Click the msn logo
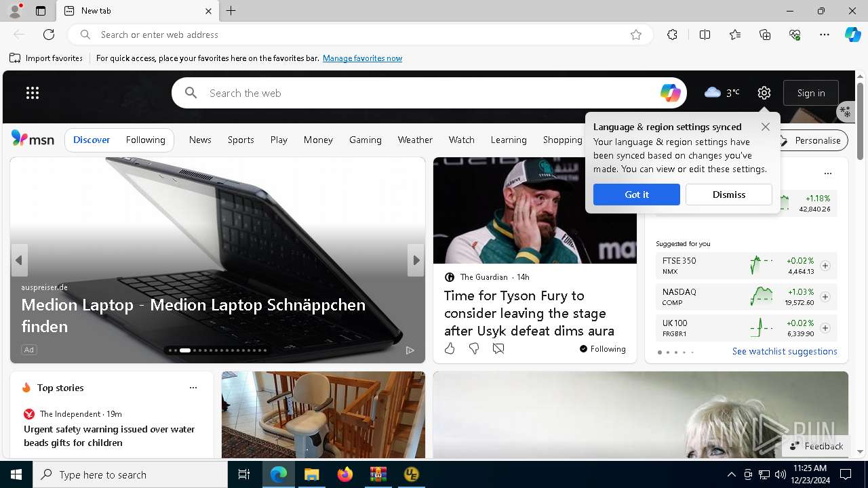 33,139
